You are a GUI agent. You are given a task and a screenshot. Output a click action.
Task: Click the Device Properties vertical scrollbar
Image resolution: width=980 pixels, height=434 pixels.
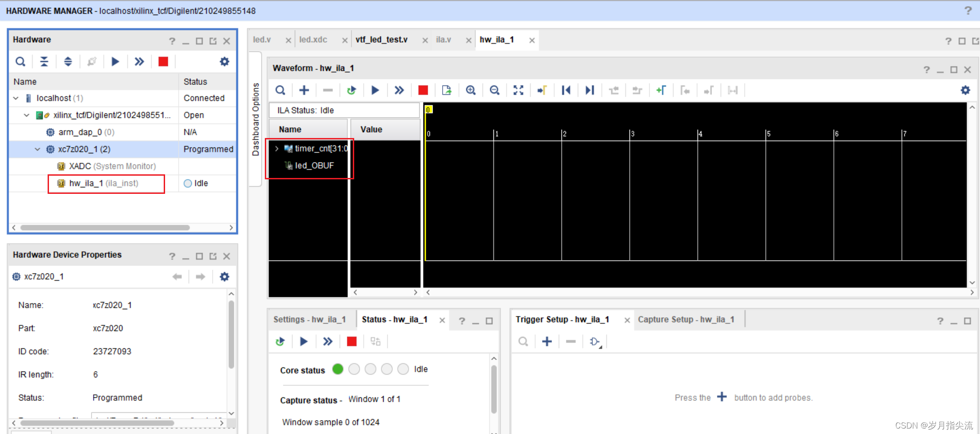231,335
